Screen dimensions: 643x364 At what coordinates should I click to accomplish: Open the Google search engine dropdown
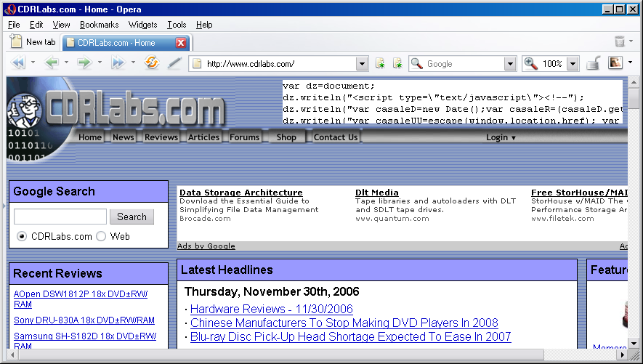pos(509,64)
